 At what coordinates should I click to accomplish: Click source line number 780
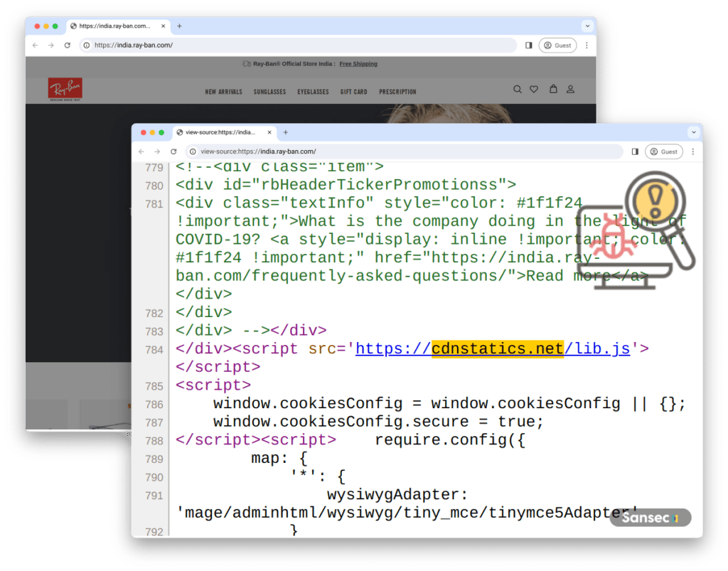click(154, 186)
